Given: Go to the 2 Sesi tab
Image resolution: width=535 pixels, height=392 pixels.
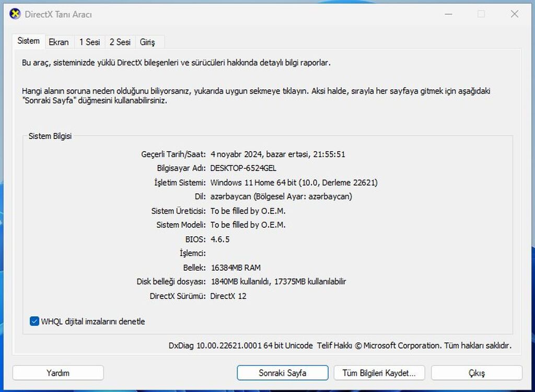Looking at the screenshot, I should 120,42.
